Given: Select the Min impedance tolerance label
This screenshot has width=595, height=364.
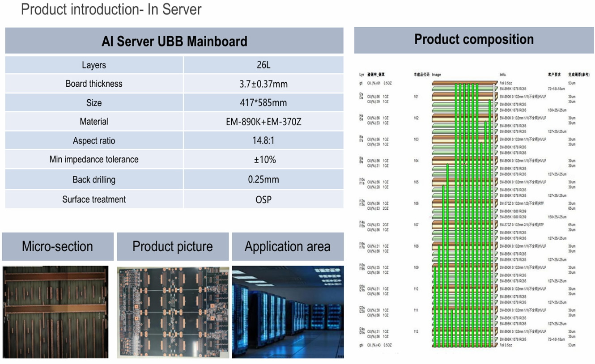Looking at the screenshot, I should point(94,160).
